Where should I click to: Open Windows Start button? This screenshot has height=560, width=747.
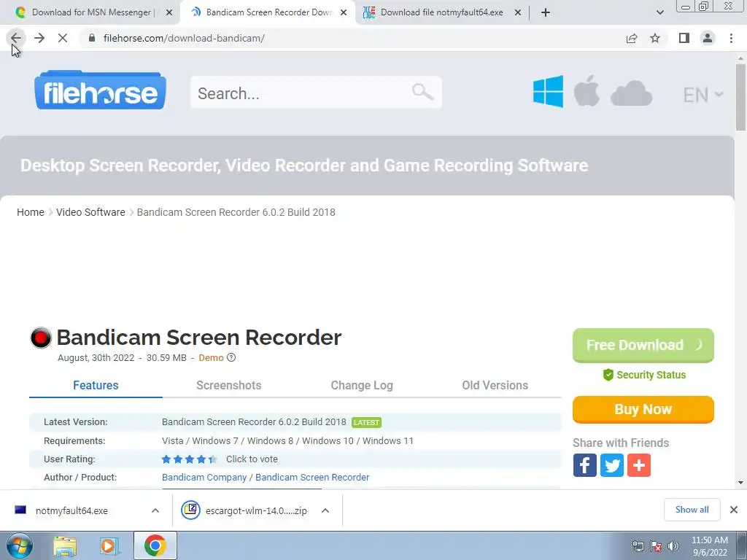(20, 545)
